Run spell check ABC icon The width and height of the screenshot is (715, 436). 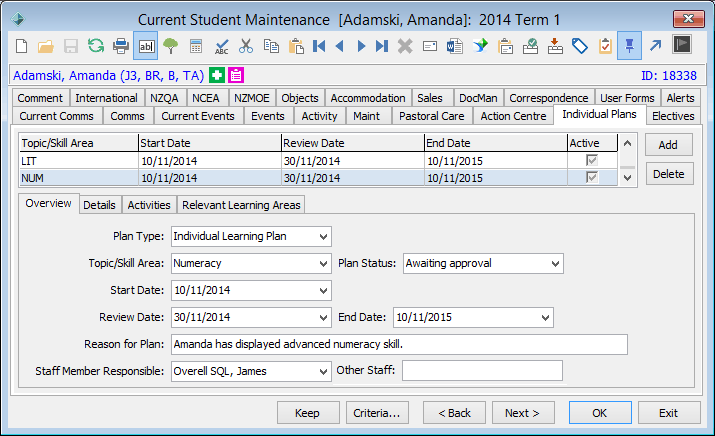pos(222,47)
